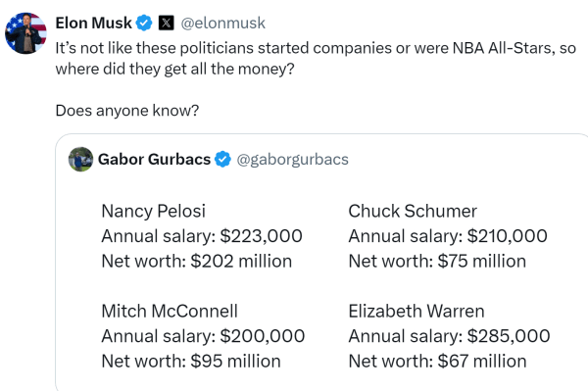Click Gabor Gurbacs' verified checkmark badge
Image resolution: width=588 pixels, height=391 pixels.
coord(222,160)
